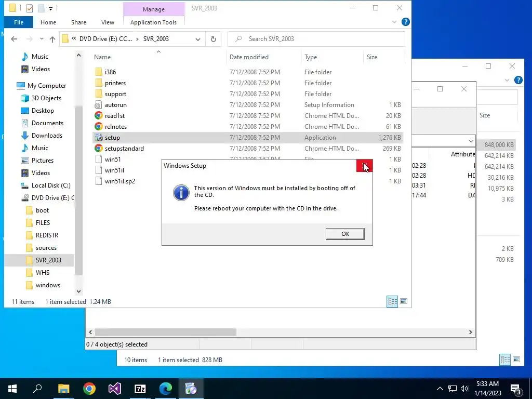Click navigation pane scroll up arrow
This screenshot has width=532, height=399.
click(79, 55)
